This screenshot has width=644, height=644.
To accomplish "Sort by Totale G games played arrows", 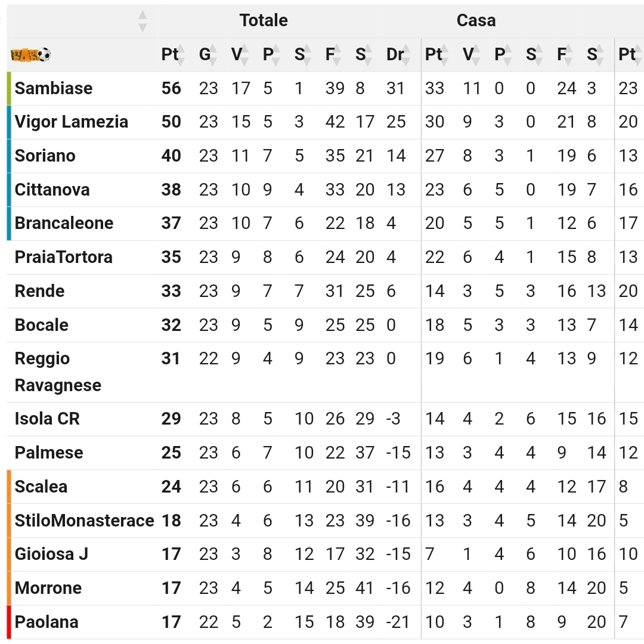I will [212, 55].
